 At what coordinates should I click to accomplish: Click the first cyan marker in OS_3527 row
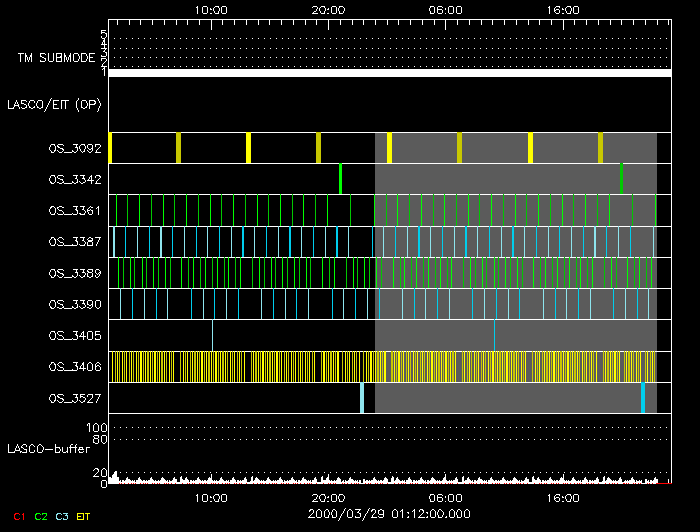click(x=361, y=398)
